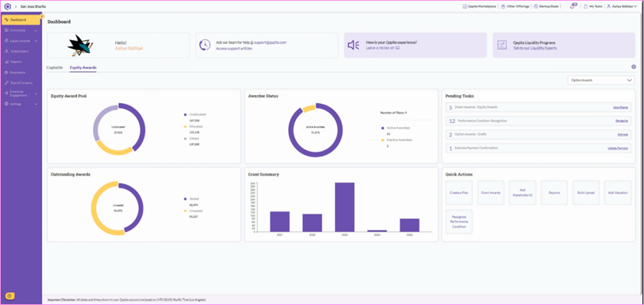Image resolution: width=644 pixels, height=305 pixels.
Task: Collapse the sidebar with the yellow arrow
Action: point(42,16)
